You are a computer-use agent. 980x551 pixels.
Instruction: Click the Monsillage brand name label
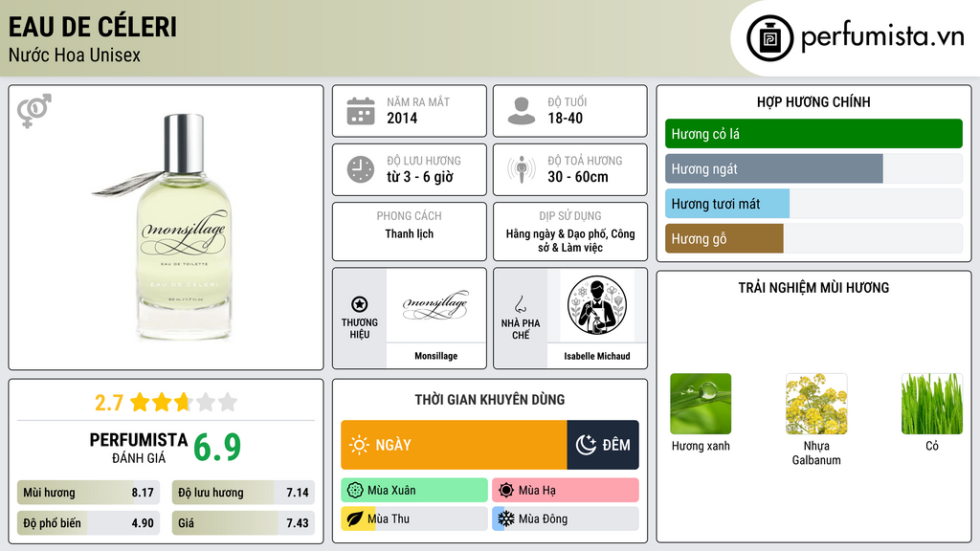[435, 356]
